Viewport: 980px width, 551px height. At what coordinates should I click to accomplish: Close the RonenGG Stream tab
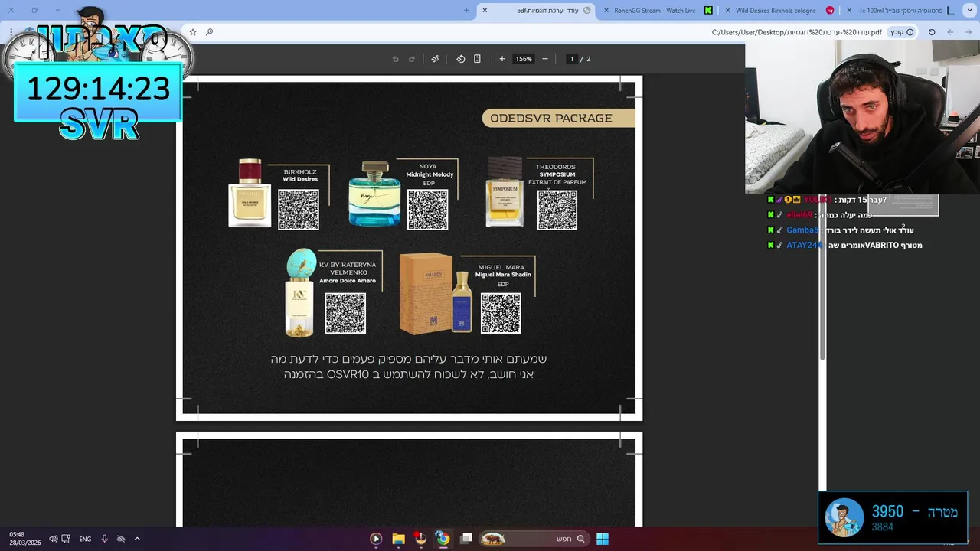tap(606, 10)
